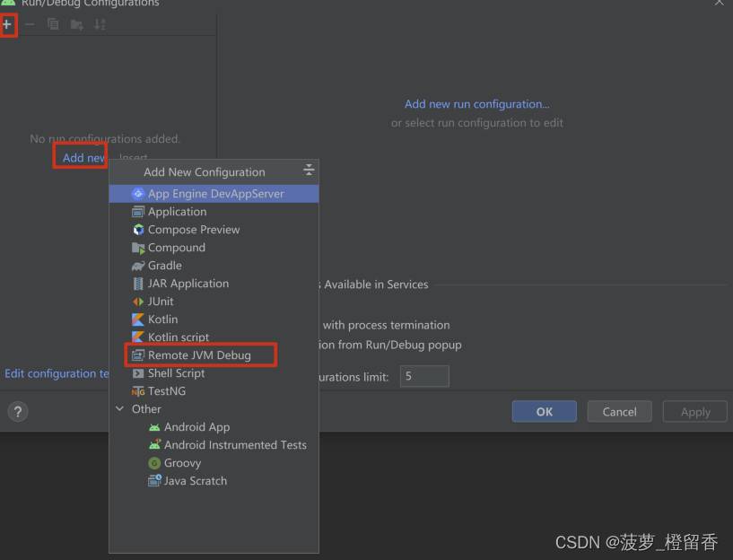Click the Android App robot icon
This screenshot has width=733, height=560.
154,427
